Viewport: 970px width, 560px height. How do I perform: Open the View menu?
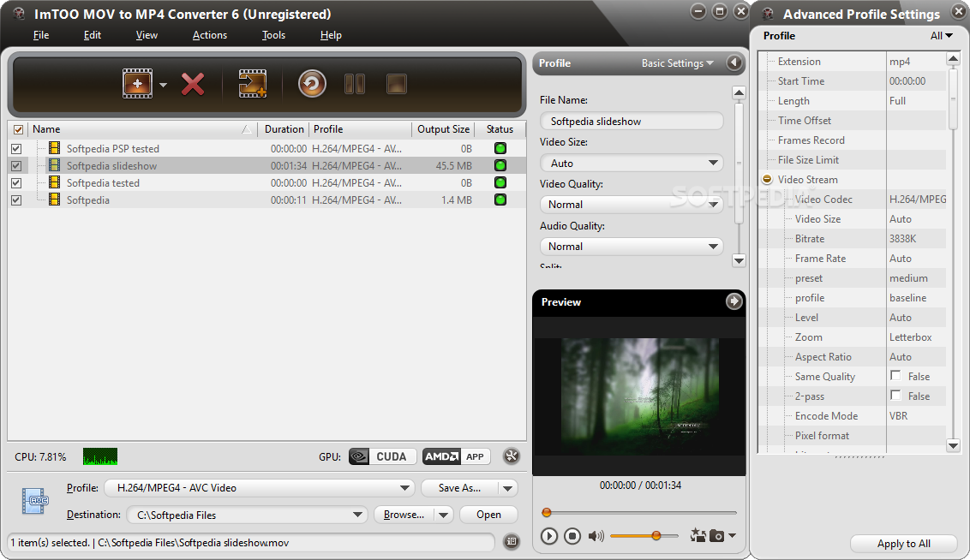(x=147, y=35)
